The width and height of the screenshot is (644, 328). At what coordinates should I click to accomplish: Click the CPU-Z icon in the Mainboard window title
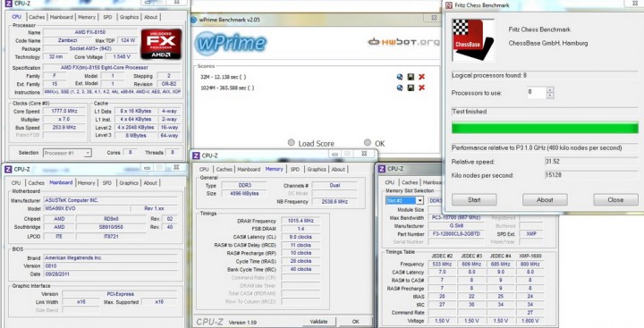click(9, 169)
